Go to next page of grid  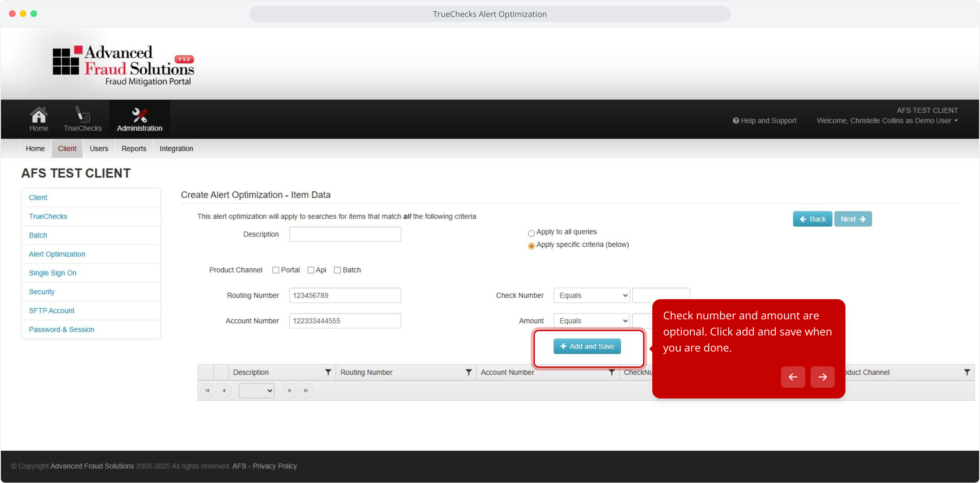[x=290, y=390]
